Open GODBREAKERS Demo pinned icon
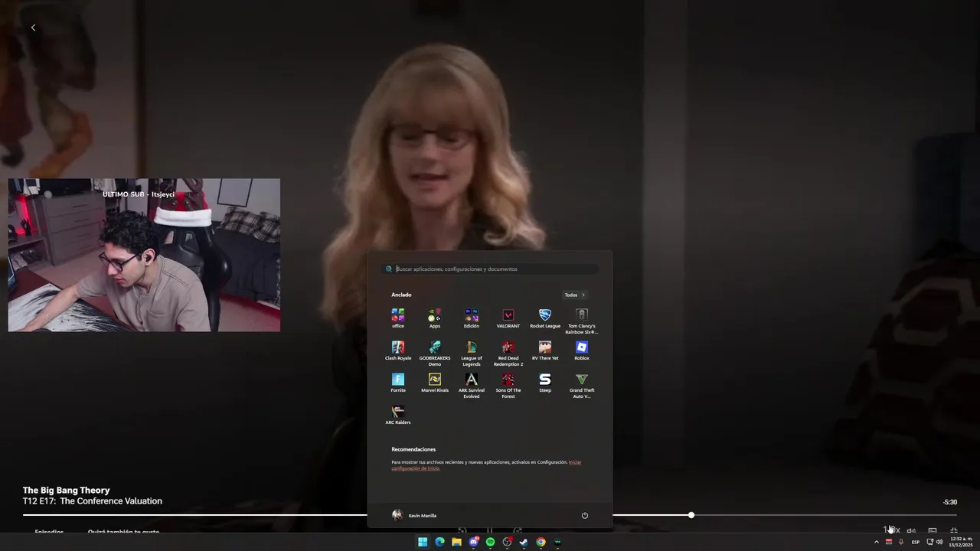 pyautogui.click(x=435, y=353)
